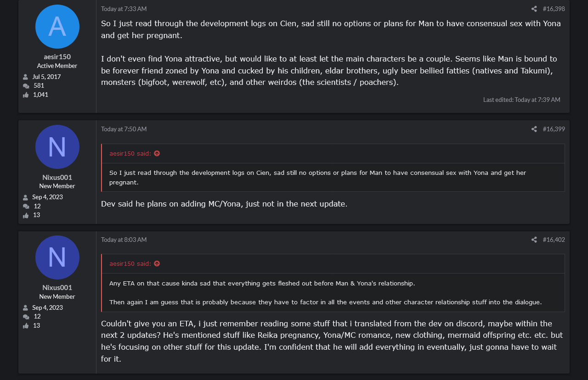
Task: Click 'aesir150 said:' quote header in #16,399
Action: 130,153
